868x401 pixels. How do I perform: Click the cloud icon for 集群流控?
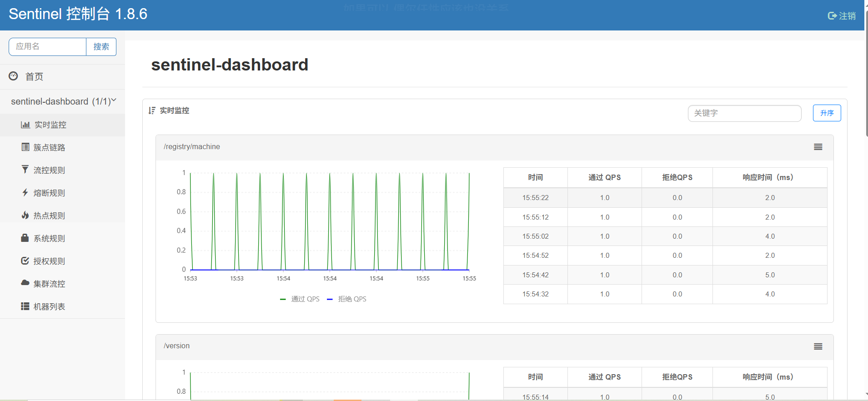tap(25, 283)
